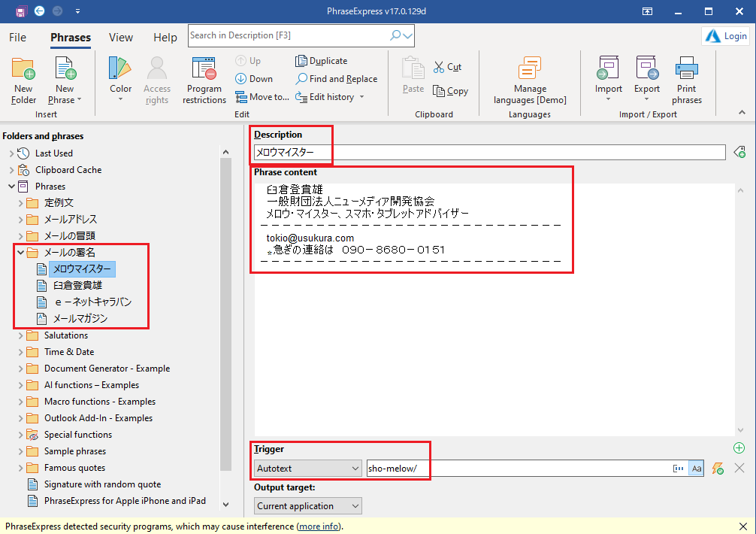Click the Print phrases icon
This screenshot has height=534, width=756.
click(687, 70)
